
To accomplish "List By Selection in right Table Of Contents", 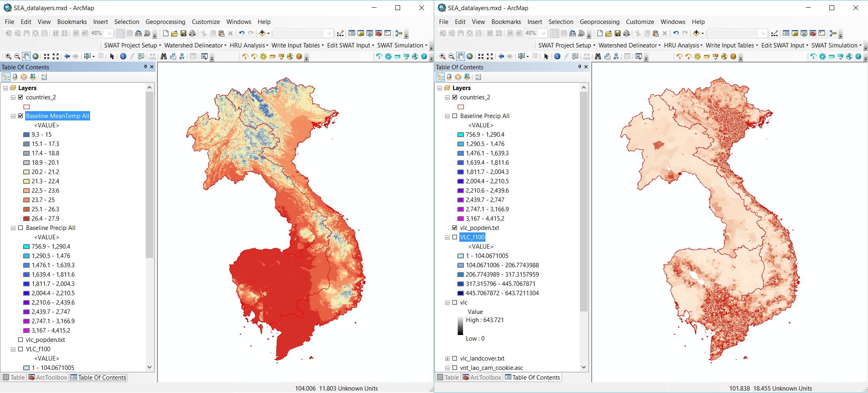I will coord(467,77).
